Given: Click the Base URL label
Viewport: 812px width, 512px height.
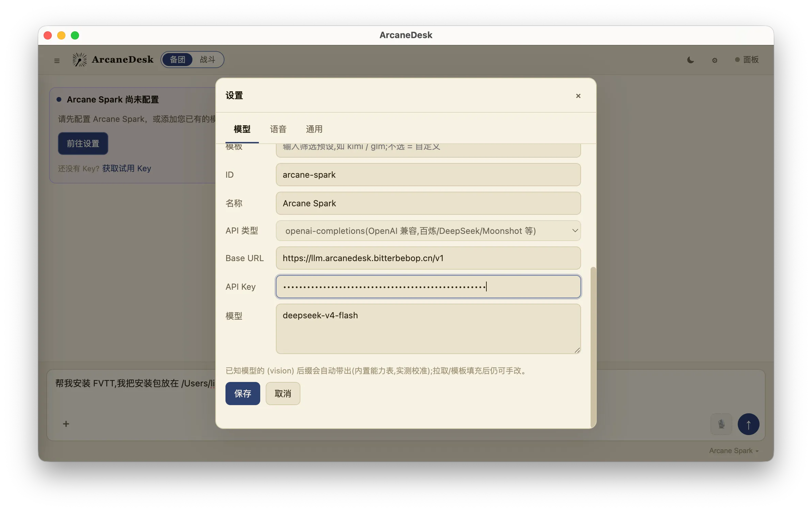Looking at the screenshot, I should coord(245,258).
